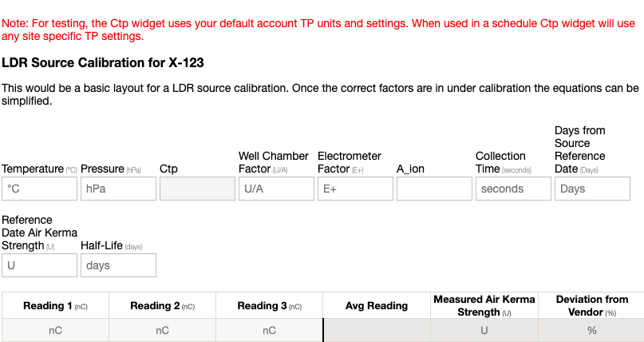Screen dimensions: 644x342
Task: Click the Deviation from Vendor column header
Action: tap(591, 305)
